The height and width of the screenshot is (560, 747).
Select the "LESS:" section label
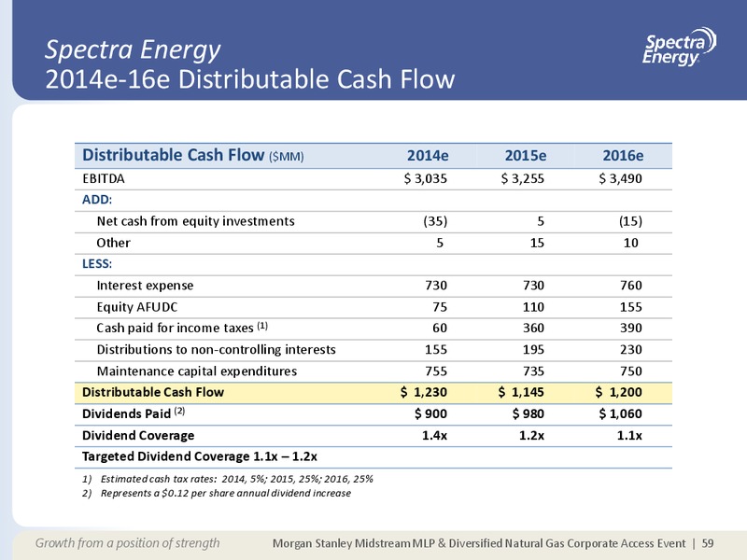click(97, 264)
